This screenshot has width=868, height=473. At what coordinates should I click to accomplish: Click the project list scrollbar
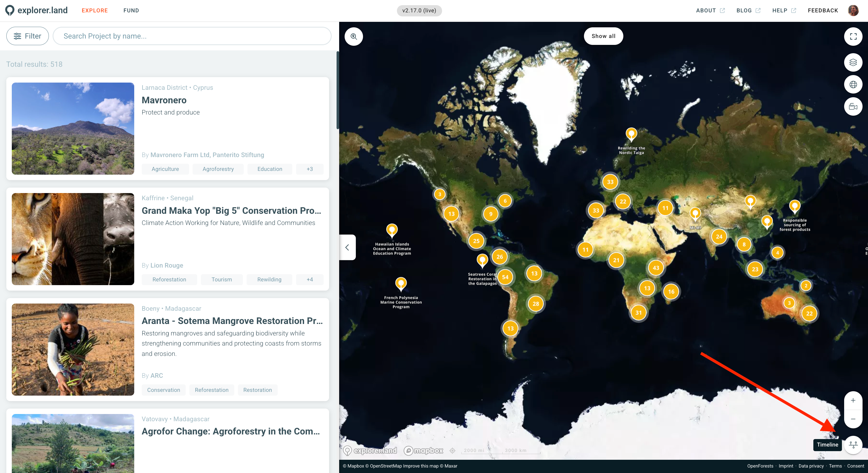(337, 90)
